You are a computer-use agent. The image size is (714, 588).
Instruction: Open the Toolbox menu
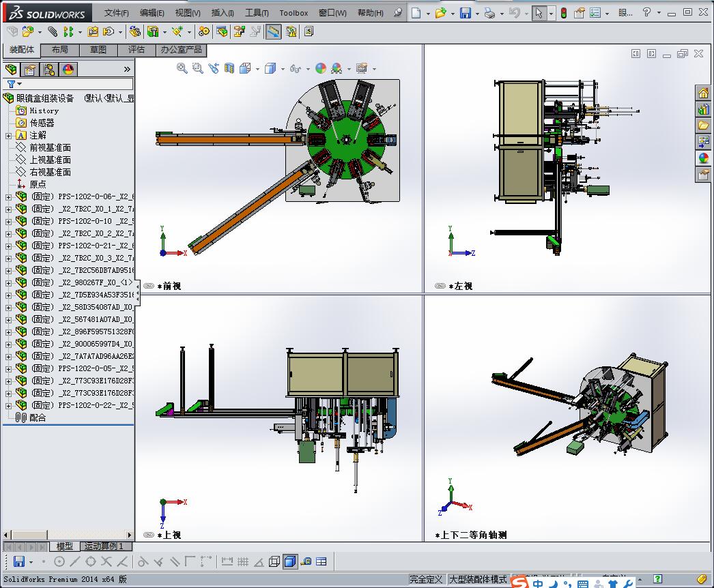[x=294, y=13]
